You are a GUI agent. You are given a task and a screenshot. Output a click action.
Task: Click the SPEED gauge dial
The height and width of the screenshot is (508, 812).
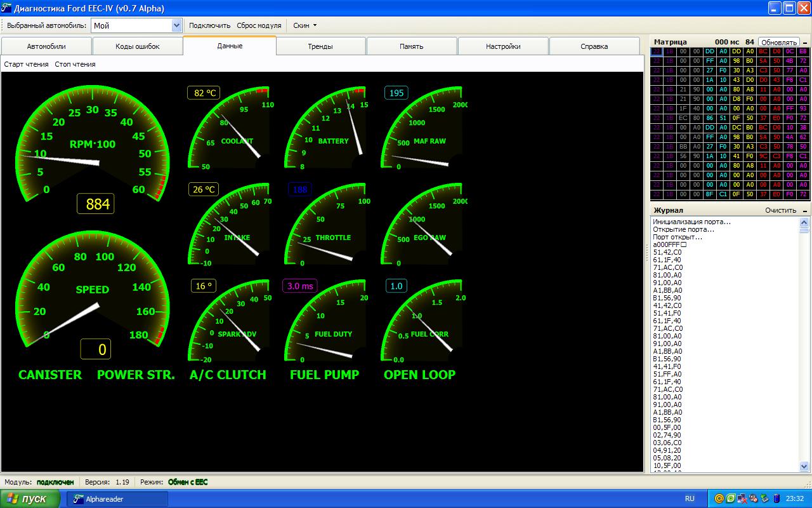tap(93, 290)
